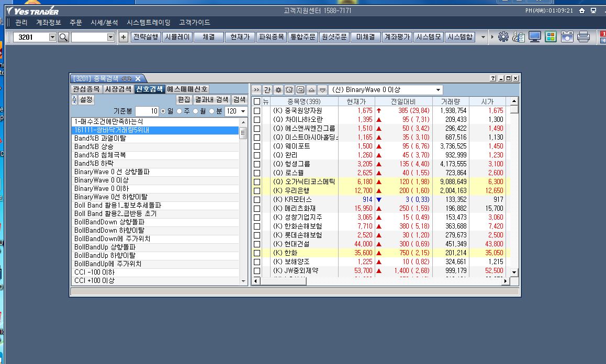Open the 3201 screen number dropdown

(x=52, y=37)
